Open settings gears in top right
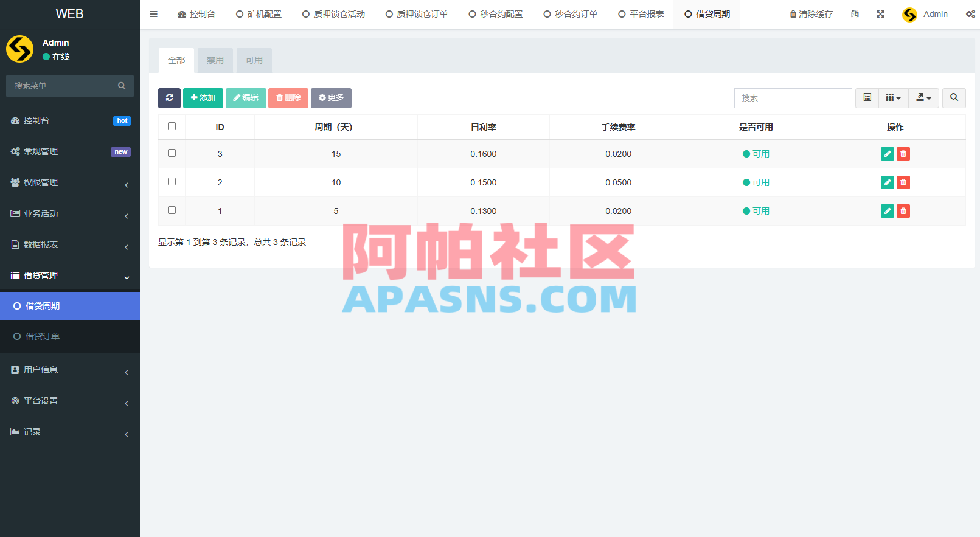This screenshot has height=537, width=980. click(x=970, y=14)
